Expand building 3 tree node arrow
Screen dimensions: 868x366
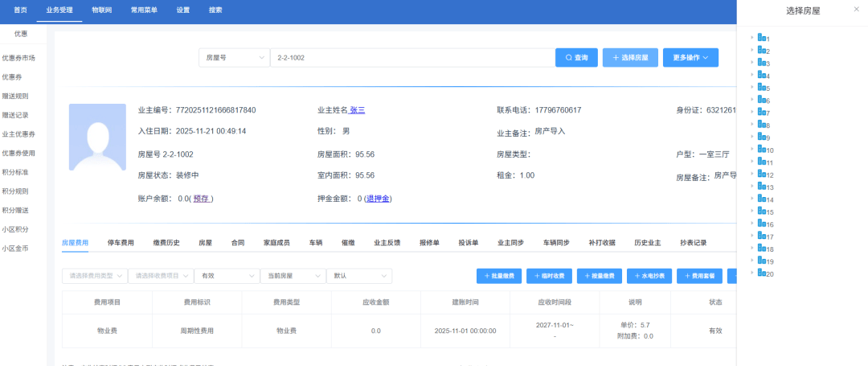[x=752, y=63]
